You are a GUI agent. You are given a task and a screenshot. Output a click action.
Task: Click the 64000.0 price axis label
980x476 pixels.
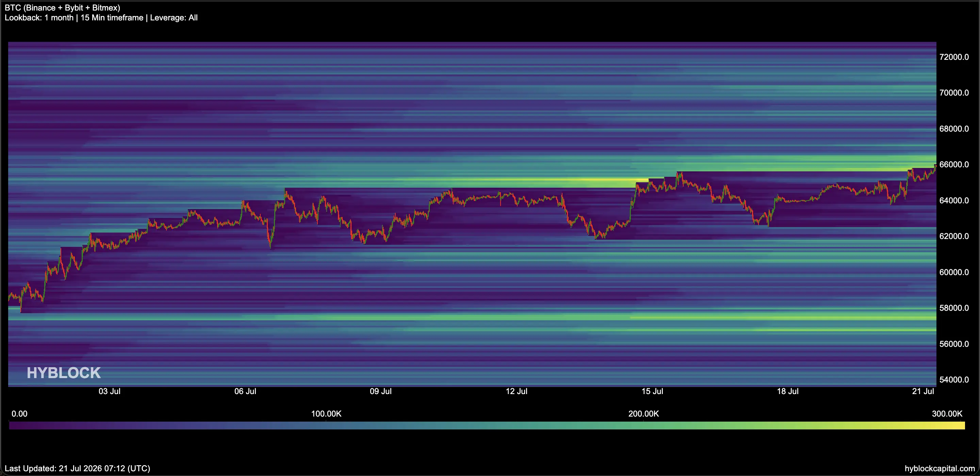pyautogui.click(x=954, y=200)
